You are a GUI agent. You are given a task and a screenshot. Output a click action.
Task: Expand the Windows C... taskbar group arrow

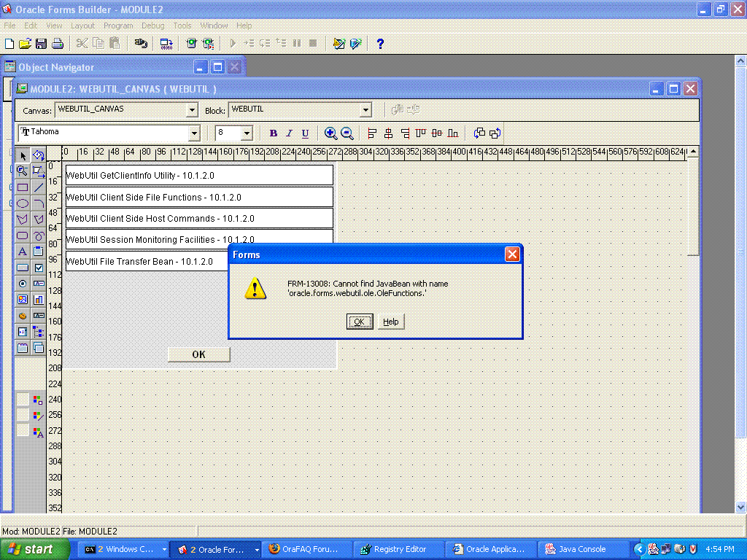pyautogui.click(x=164, y=550)
